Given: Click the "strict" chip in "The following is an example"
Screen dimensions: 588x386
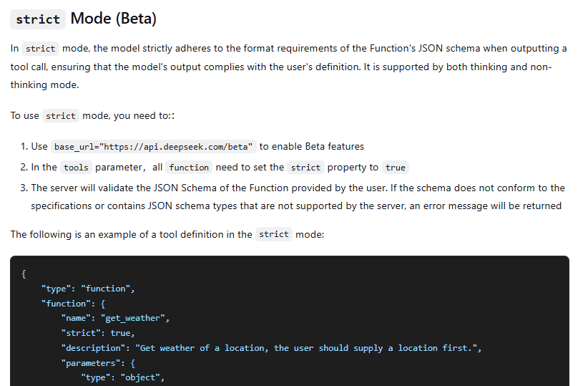Looking at the screenshot, I should tap(274, 234).
